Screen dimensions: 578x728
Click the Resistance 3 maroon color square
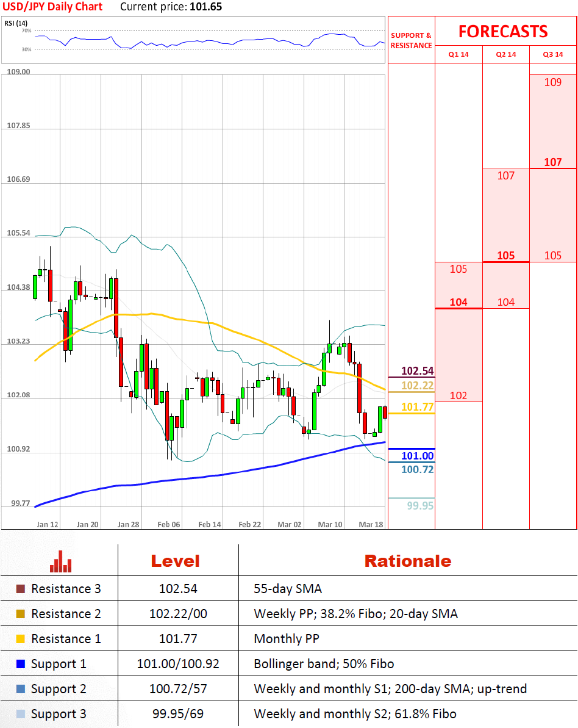(x=21, y=589)
